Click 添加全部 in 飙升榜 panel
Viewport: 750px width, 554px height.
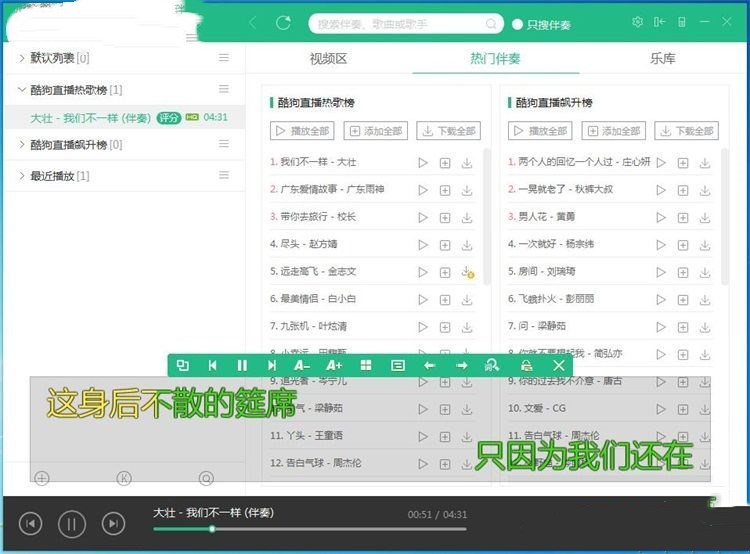(x=614, y=131)
